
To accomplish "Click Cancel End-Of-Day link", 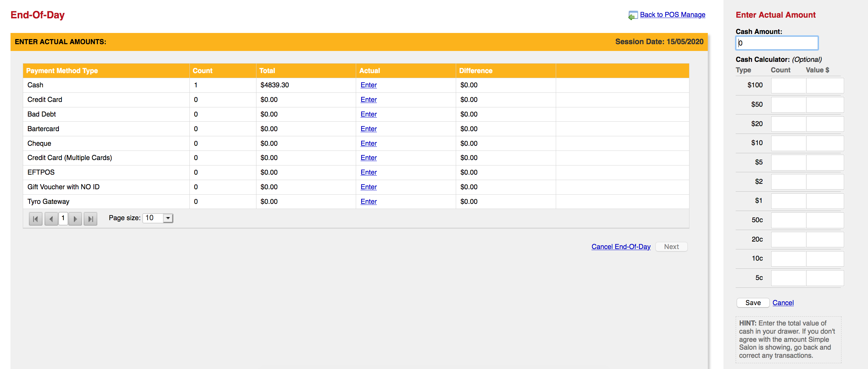I will coord(621,247).
